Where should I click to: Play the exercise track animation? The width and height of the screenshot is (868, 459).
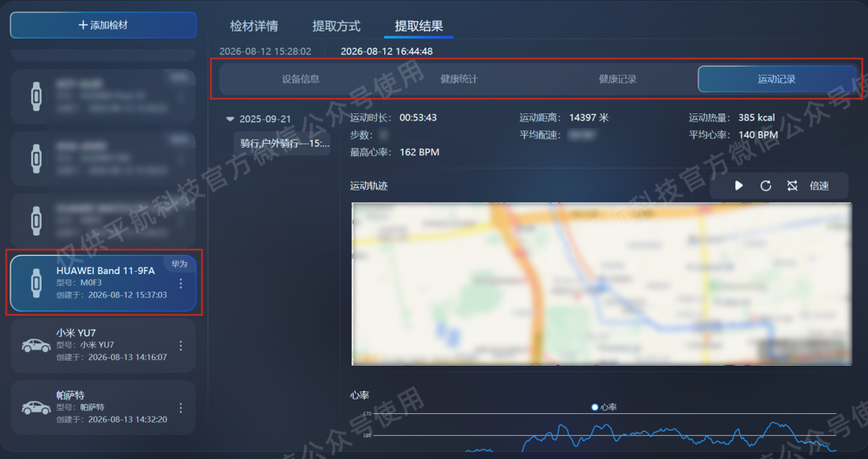coord(739,186)
